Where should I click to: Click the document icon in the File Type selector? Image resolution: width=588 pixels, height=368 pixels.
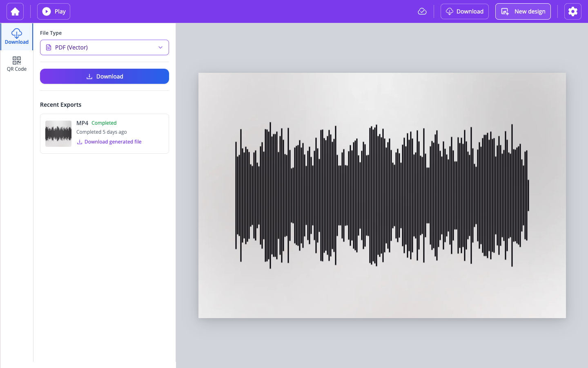coord(49,47)
